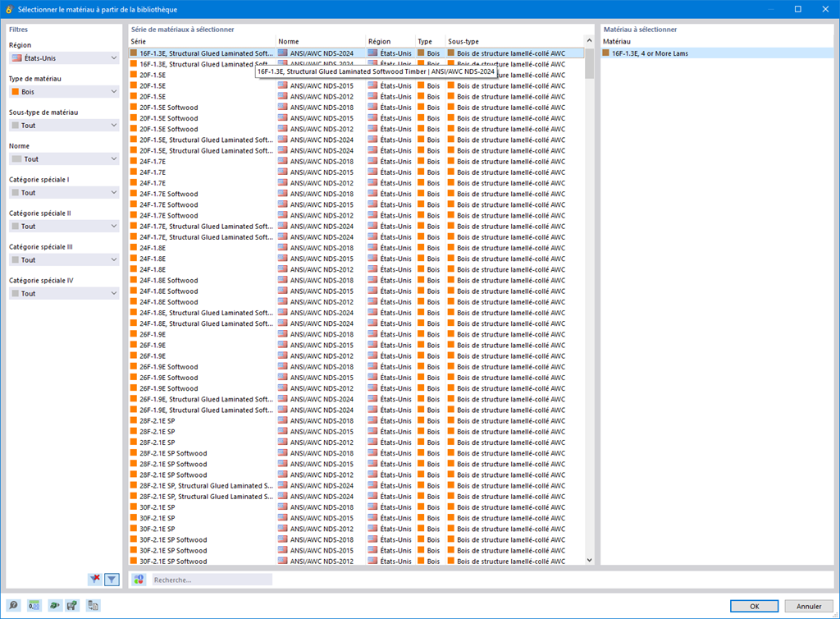Select the 30F-2.1E SP Softwood row with NDS-2018
The height and width of the screenshot is (619, 840).
pos(356,539)
